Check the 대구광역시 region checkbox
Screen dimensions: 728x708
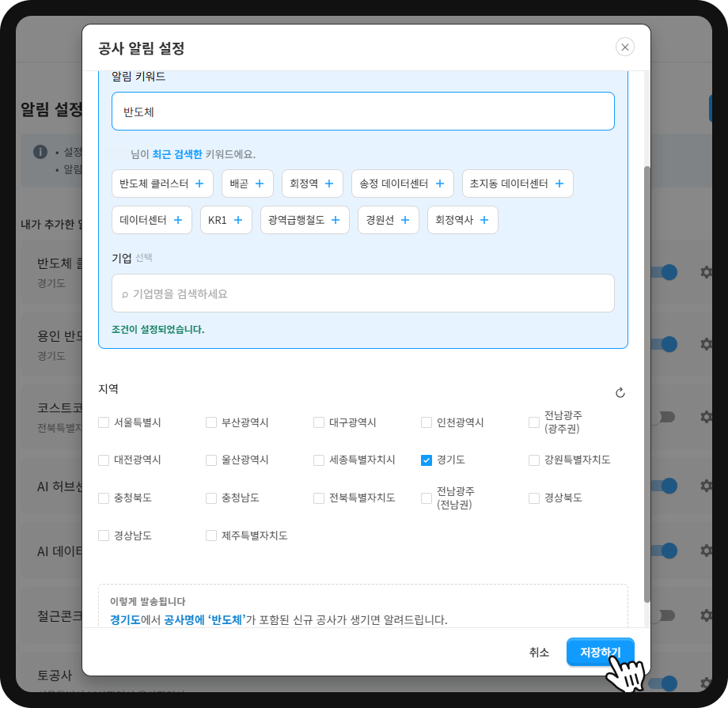pyautogui.click(x=319, y=422)
